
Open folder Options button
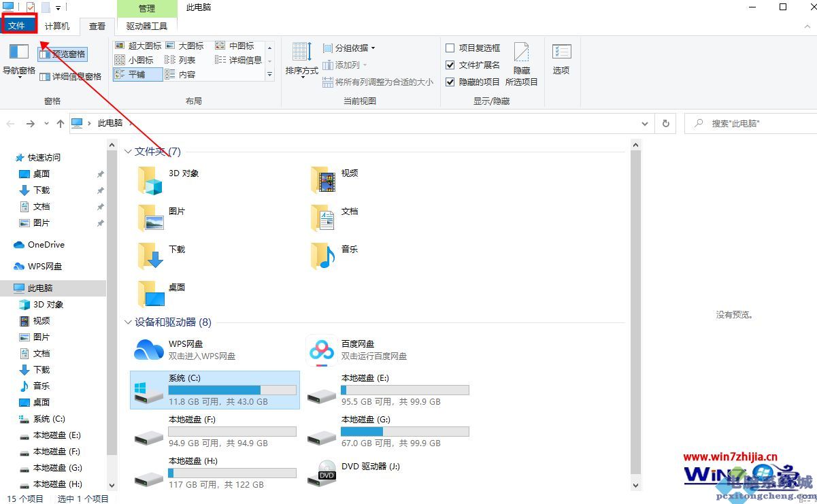tap(561, 59)
